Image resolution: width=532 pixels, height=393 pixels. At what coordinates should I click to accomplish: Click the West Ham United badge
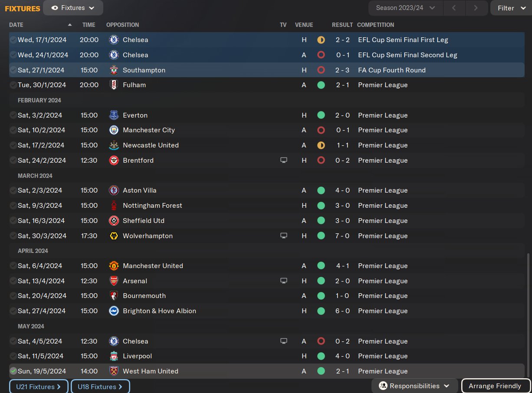(114, 371)
